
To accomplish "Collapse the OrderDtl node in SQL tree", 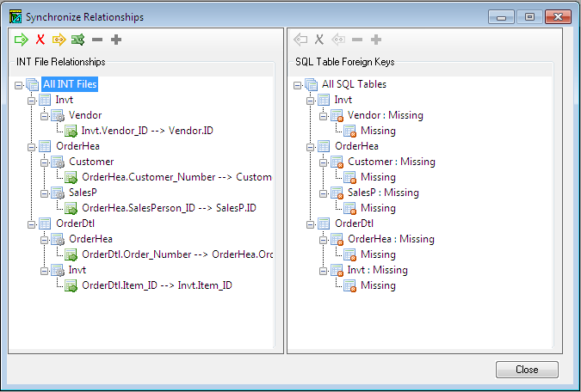I will [x=312, y=224].
